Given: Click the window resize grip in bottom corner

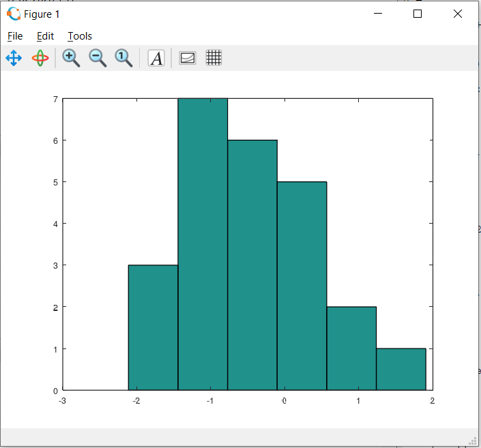Looking at the screenshot, I should click(x=471, y=439).
